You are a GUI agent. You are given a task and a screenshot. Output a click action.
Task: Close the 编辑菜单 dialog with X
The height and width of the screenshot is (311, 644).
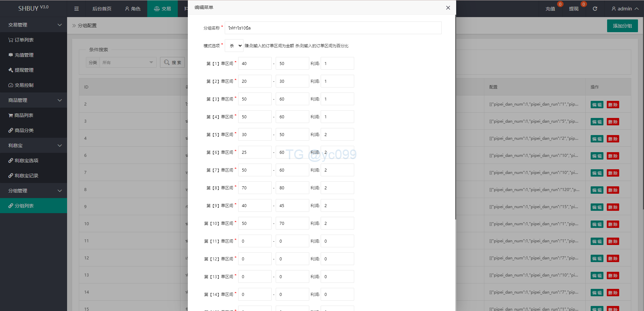pyautogui.click(x=448, y=8)
